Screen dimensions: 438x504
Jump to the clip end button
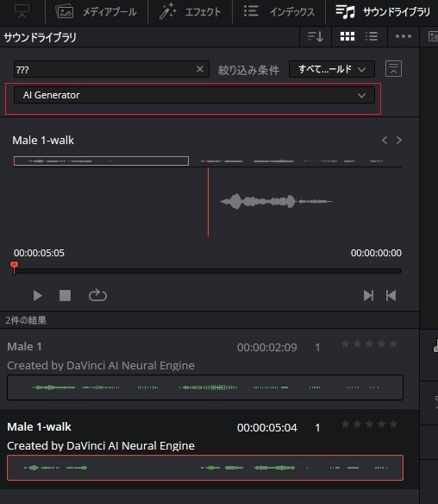click(368, 295)
